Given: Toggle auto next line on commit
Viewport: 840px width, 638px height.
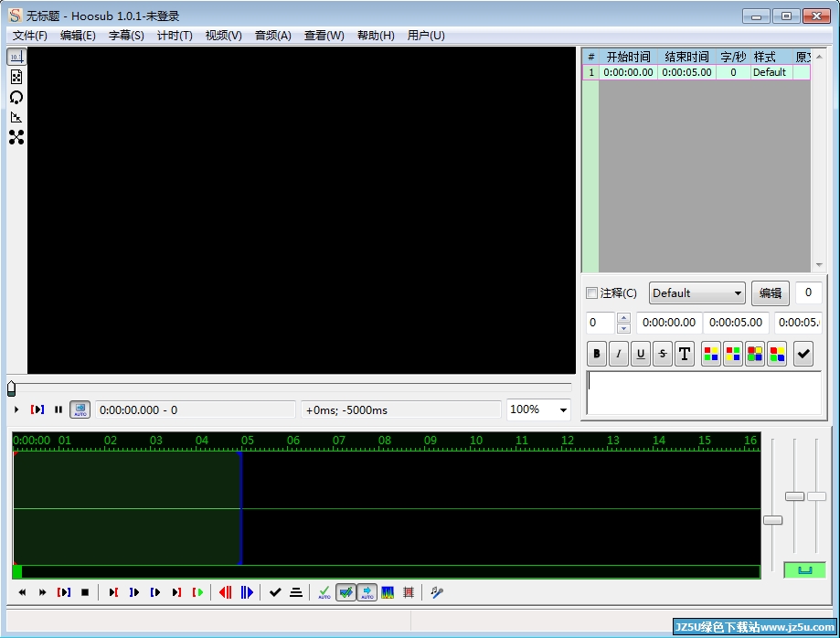Looking at the screenshot, I should (x=346, y=592).
